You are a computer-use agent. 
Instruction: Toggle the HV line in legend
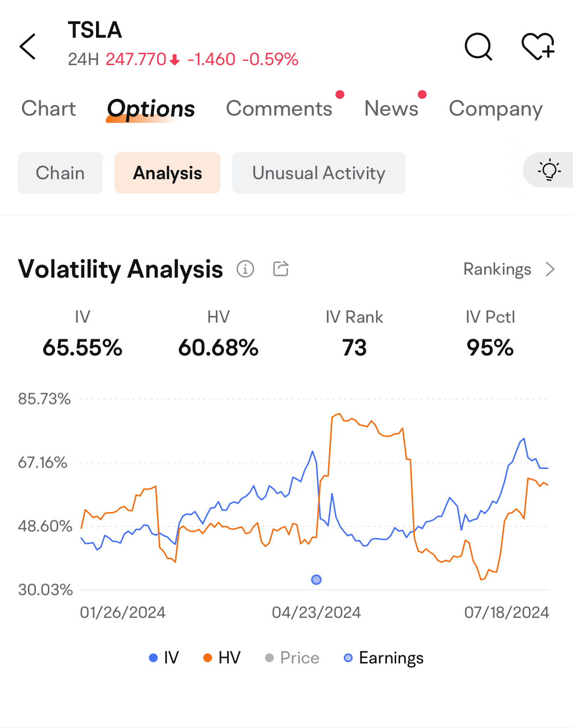(x=222, y=658)
